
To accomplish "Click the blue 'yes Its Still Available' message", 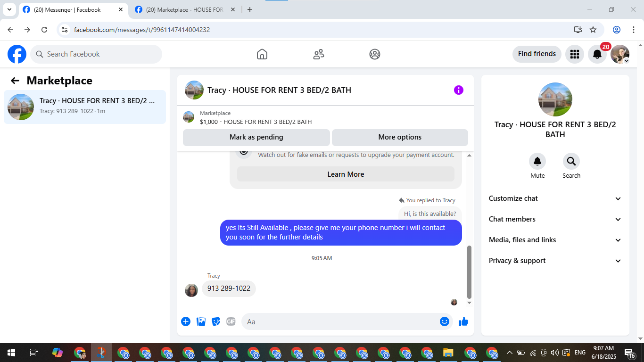I will click(341, 232).
